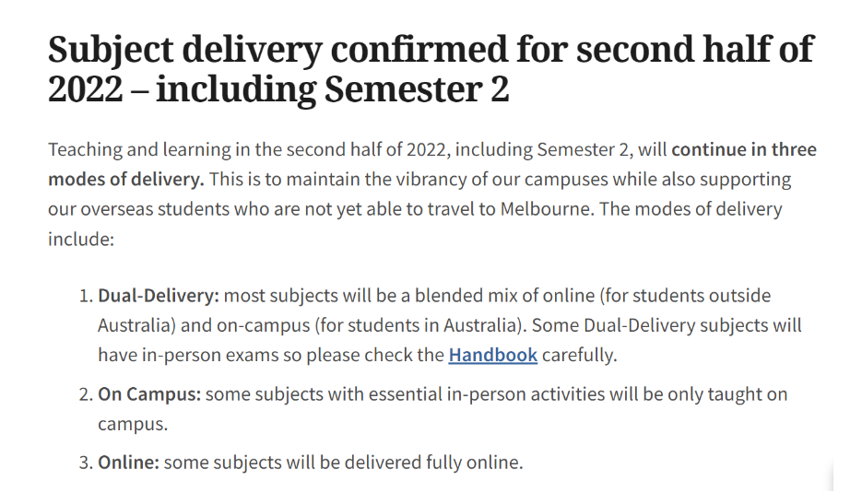
Task: Open the Handbook link
Action: 492,355
